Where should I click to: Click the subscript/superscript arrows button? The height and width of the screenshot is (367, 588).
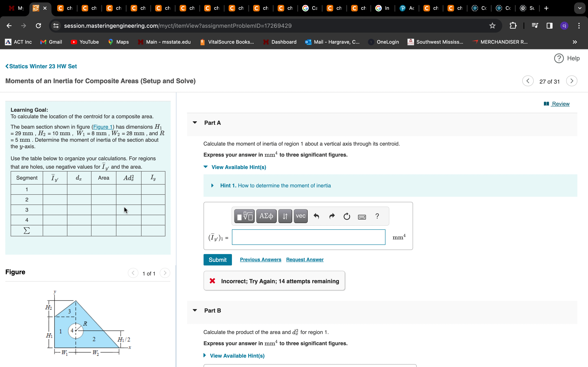(x=285, y=216)
